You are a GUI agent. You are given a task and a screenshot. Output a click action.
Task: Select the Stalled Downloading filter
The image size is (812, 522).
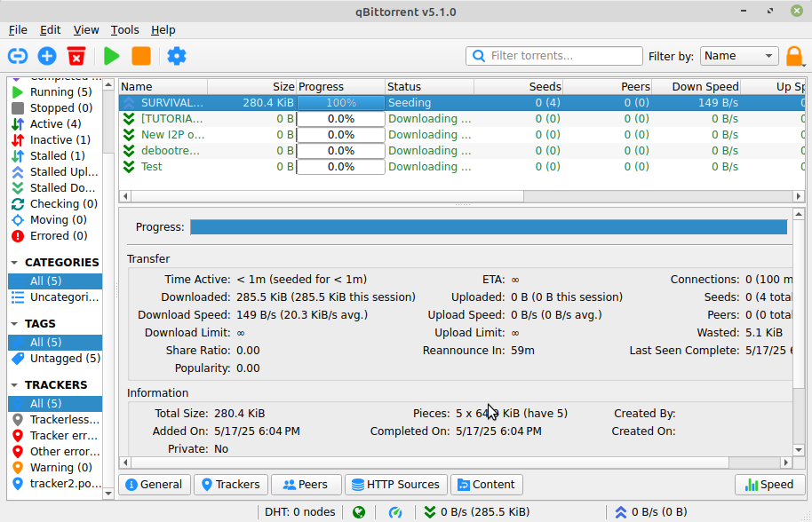pyautogui.click(x=55, y=188)
